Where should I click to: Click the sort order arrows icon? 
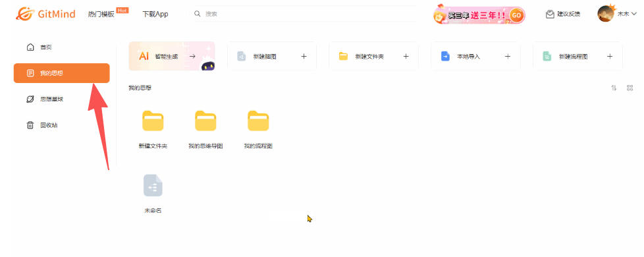coord(614,88)
